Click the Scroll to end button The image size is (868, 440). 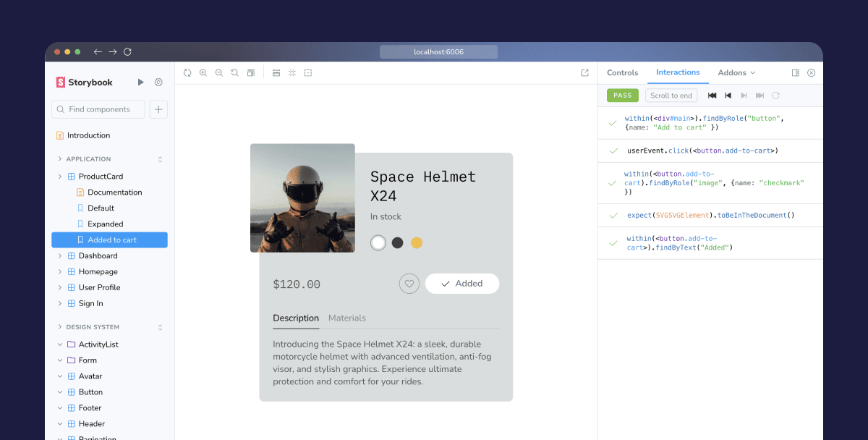(x=671, y=96)
